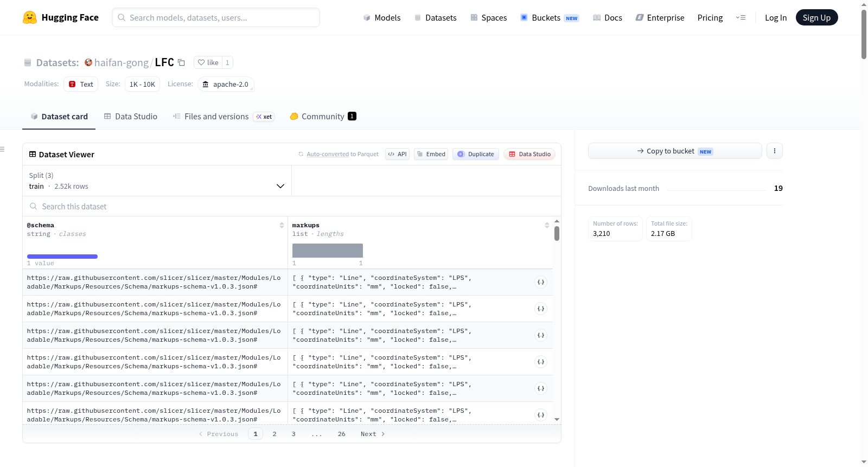Click the like count number

click(x=227, y=62)
